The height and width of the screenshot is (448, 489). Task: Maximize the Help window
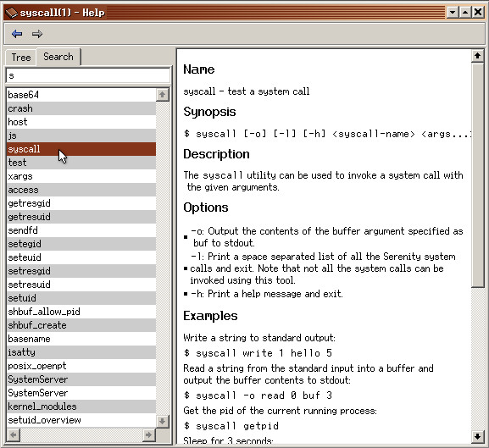click(465, 13)
